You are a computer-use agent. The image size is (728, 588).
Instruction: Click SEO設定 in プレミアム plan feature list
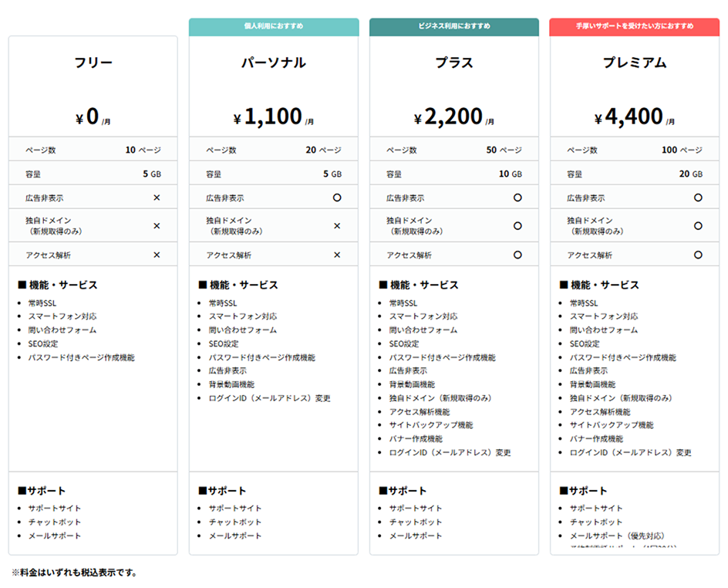[585, 343]
